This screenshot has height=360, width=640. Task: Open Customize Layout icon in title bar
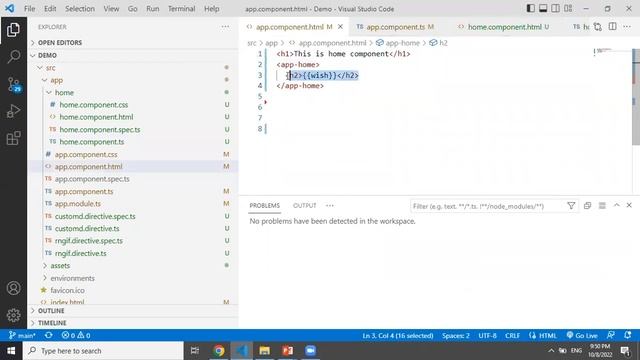(568, 9)
